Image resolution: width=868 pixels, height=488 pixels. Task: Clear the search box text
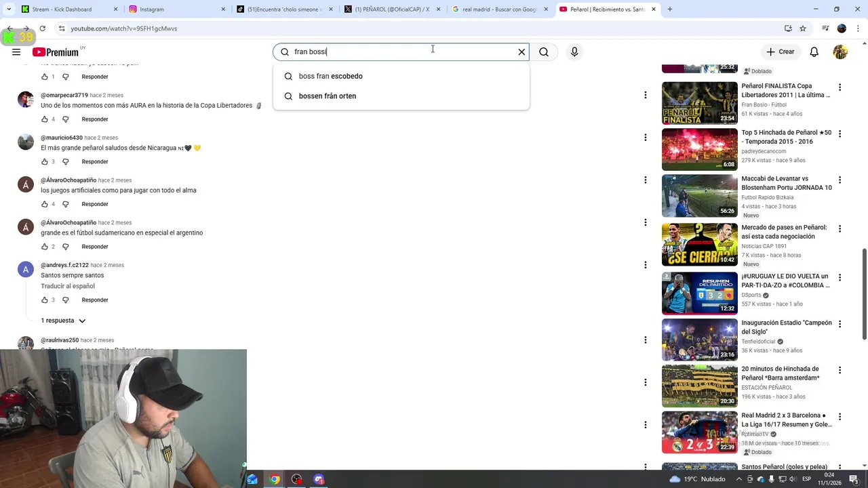pos(521,52)
